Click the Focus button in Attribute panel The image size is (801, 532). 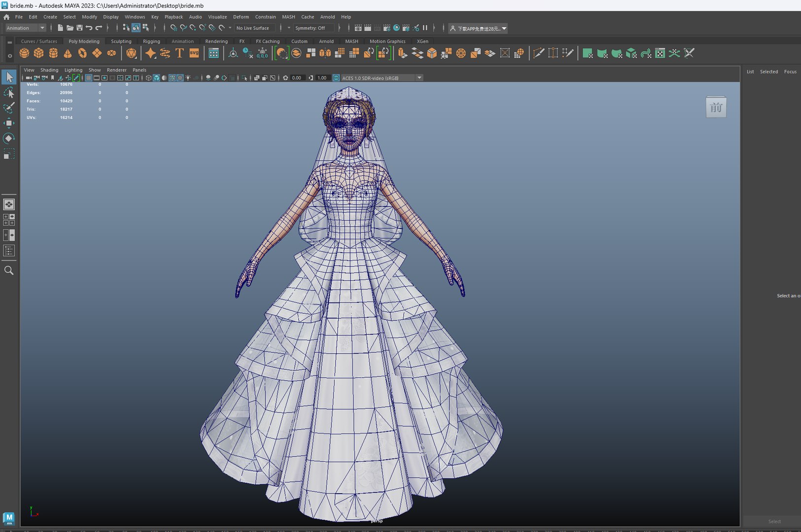pos(790,72)
